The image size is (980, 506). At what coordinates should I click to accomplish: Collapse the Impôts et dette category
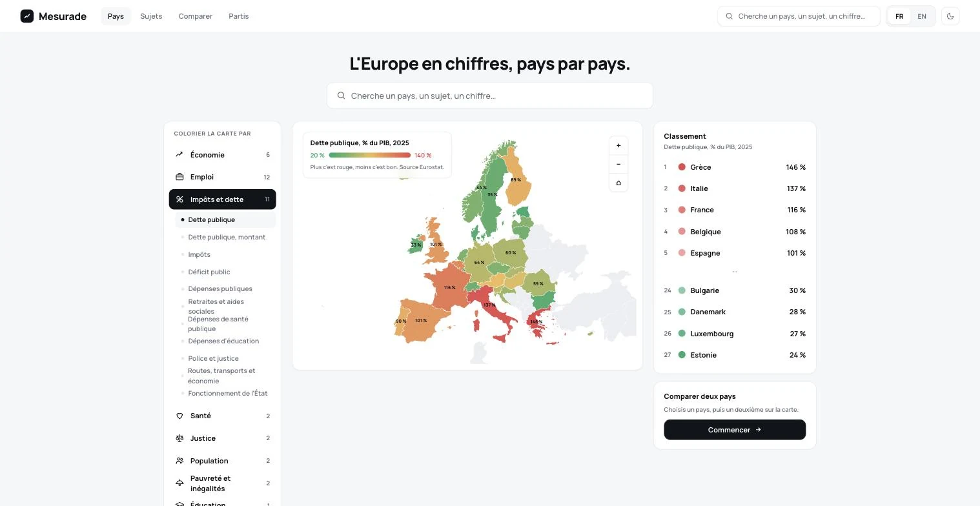pos(223,199)
